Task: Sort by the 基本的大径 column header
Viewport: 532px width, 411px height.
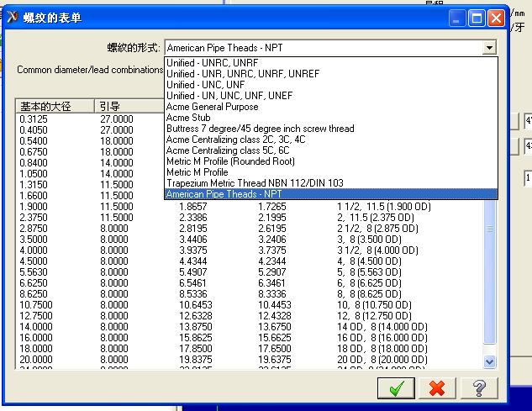Action: click(x=55, y=106)
